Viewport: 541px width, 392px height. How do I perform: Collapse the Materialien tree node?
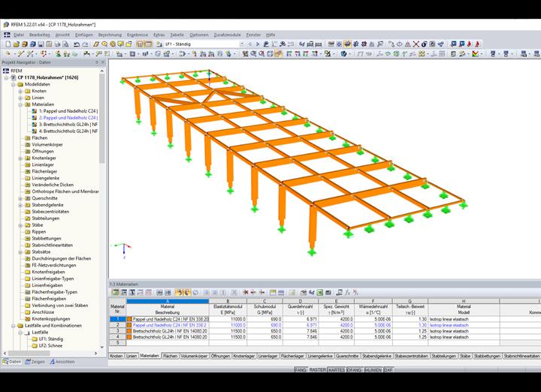[20, 104]
